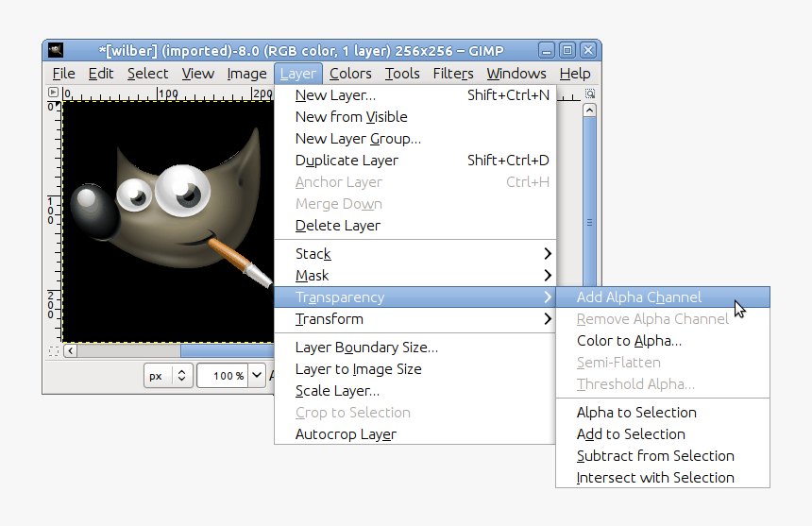
Task: Choose Delete Layer
Action: [x=415, y=226]
